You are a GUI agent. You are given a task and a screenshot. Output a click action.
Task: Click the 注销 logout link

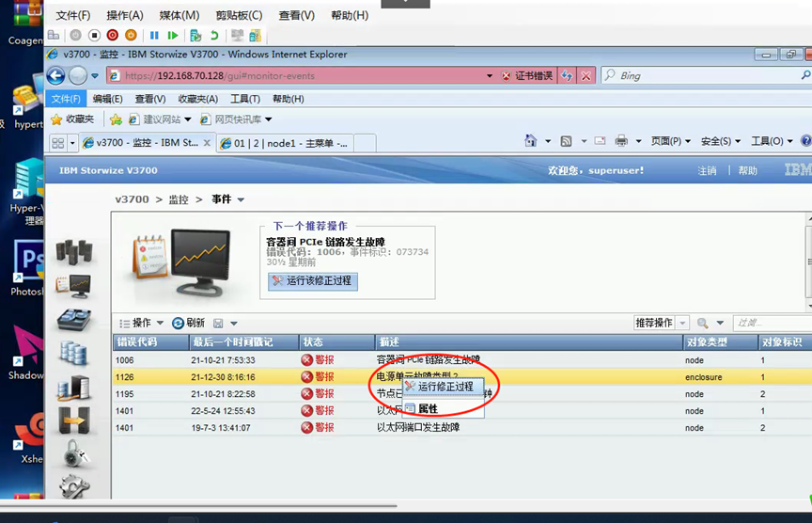pos(707,170)
